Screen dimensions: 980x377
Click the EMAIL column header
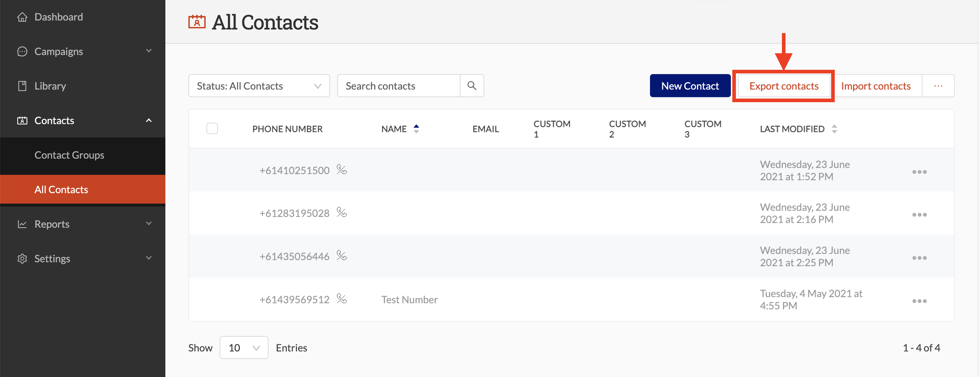pyautogui.click(x=485, y=129)
